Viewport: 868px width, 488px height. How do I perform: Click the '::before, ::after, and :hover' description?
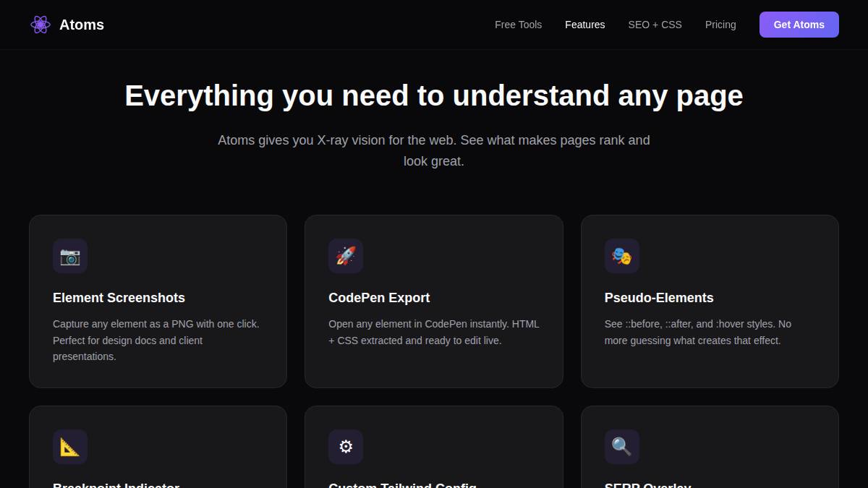click(x=697, y=332)
